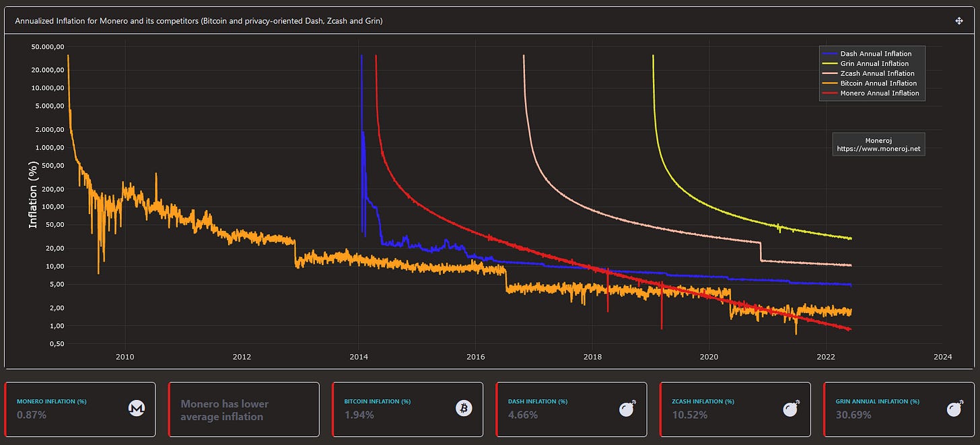This screenshot has width=980, height=445.
Task: Click the 0.87% Monero inflation value
Action: point(31,415)
